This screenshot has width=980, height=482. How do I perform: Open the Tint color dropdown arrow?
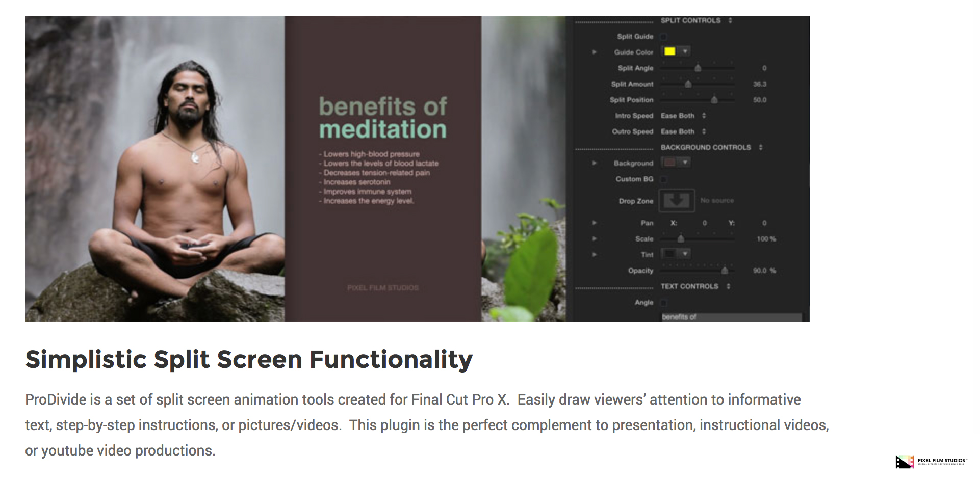pos(685,254)
